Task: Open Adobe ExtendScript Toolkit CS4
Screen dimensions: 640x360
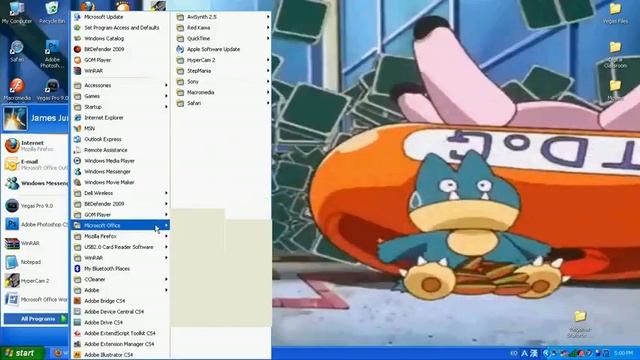Action: pyautogui.click(x=120, y=333)
